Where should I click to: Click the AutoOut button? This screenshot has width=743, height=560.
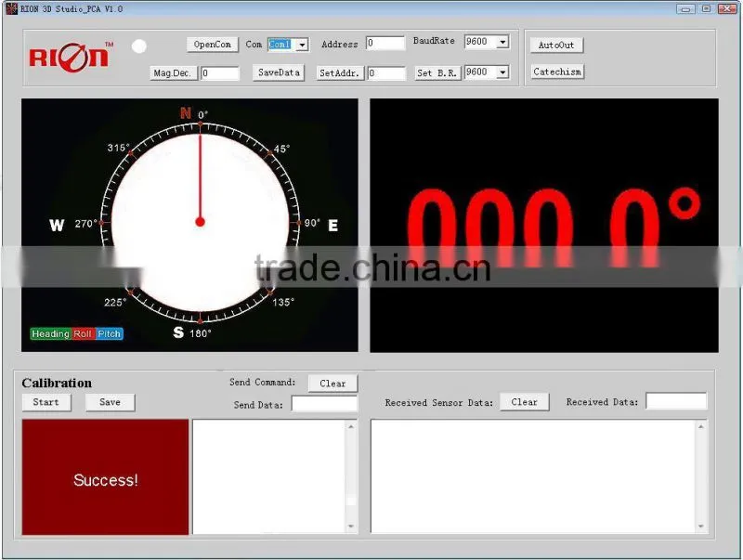[556, 45]
